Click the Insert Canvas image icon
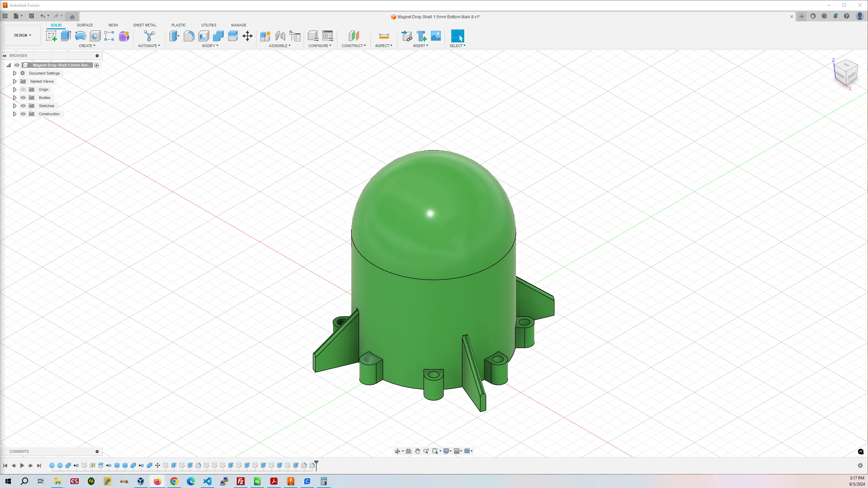This screenshot has height=488, width=868. coord(436,36)
